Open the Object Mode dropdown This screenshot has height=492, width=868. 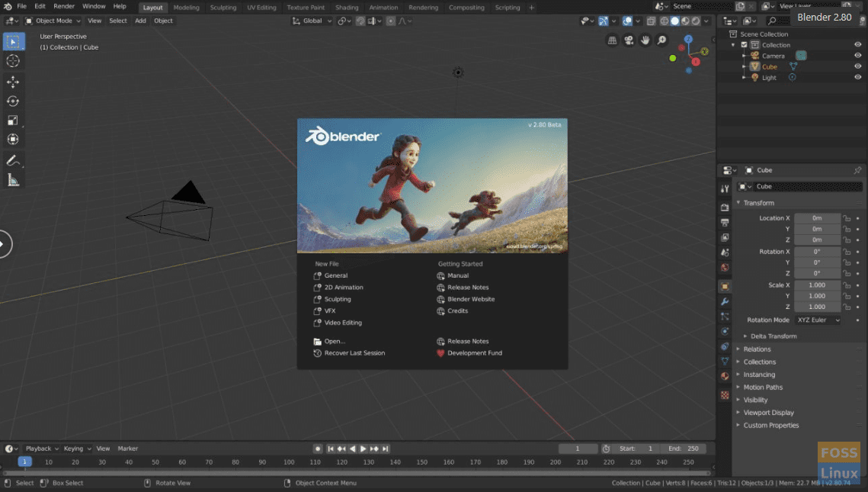pyautogui.click(x=53, y=21)
